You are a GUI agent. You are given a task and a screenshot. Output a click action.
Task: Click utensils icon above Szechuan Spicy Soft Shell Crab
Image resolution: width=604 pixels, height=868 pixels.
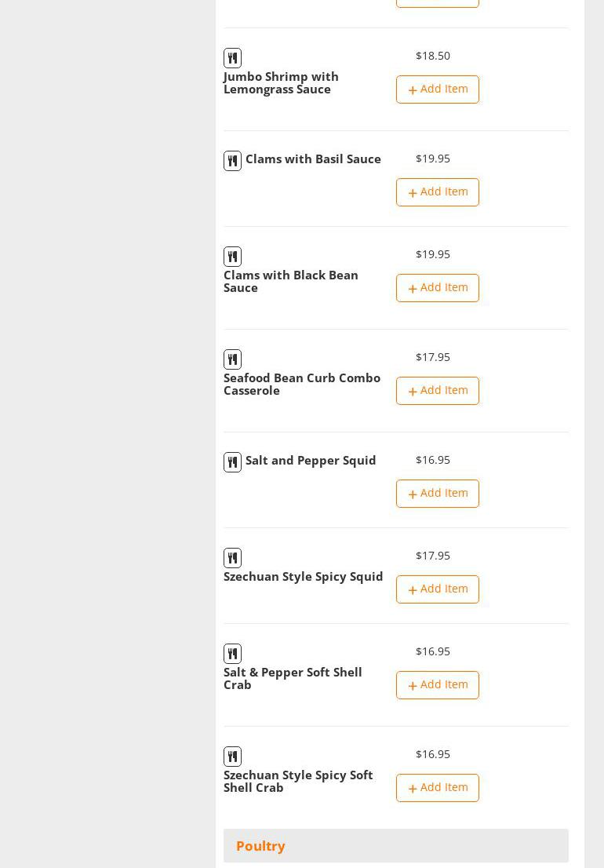pyautogui.click(x=232, y=757)
